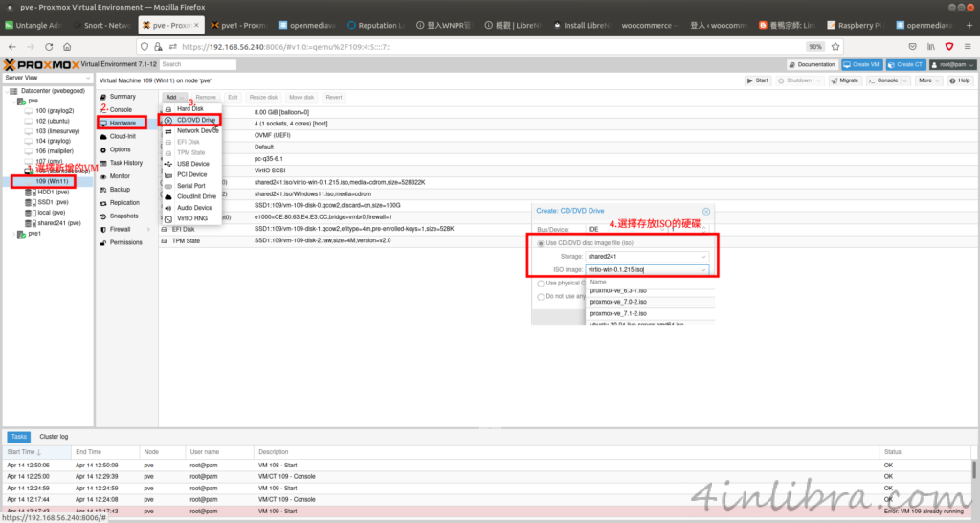980x523 pixels.
Task: Select Use CD/DVD disc image file option
Action: point(541,243)
